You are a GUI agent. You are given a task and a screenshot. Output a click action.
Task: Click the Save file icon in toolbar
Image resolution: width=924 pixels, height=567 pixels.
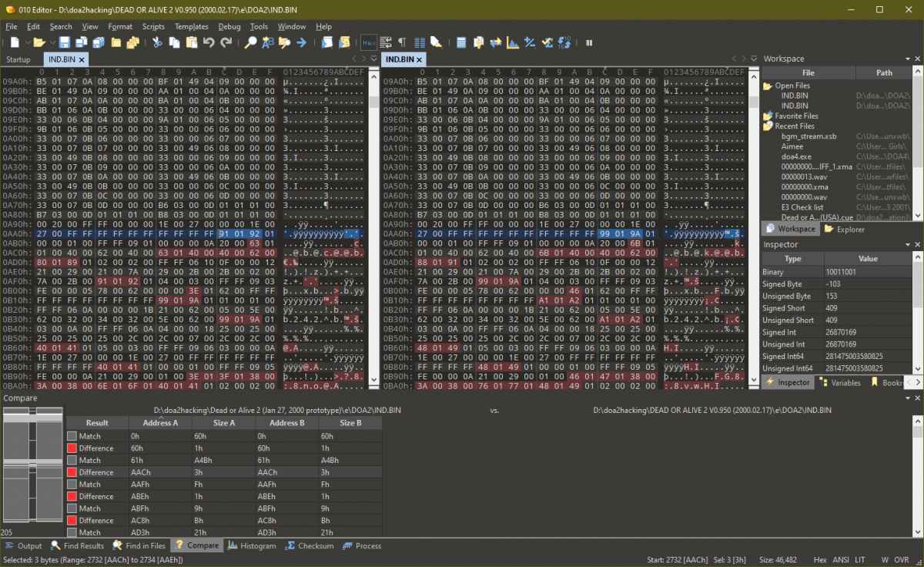click(x=64, y=42)
